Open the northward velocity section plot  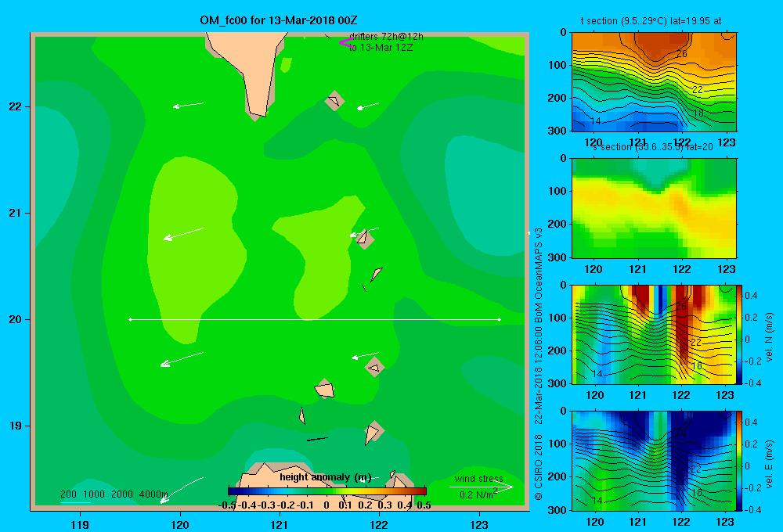tap(654, 334)
